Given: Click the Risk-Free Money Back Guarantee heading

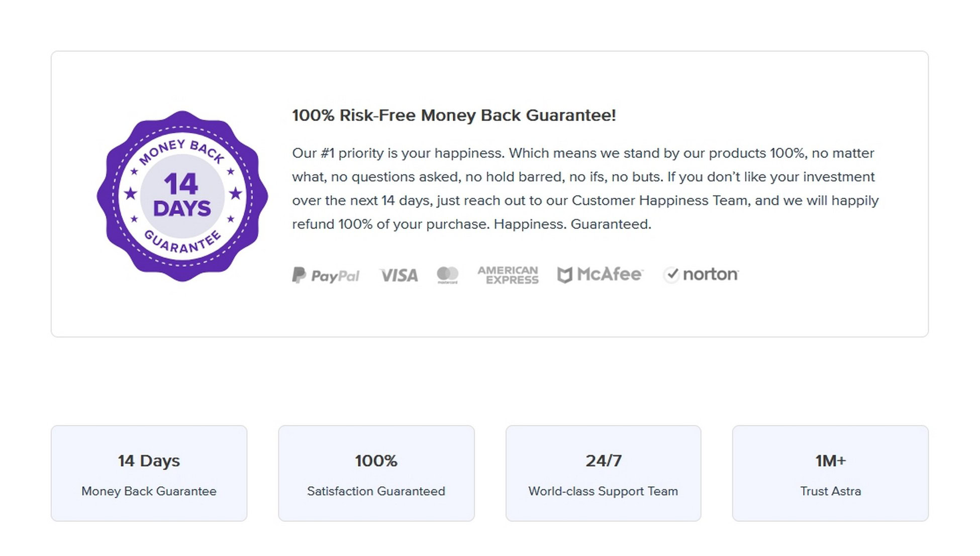Looking at the screenshot, I should (x=454, y=115).
